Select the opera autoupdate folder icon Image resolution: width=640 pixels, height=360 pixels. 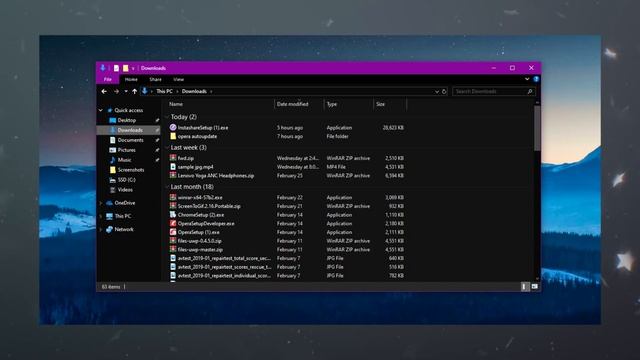[173, 136]
